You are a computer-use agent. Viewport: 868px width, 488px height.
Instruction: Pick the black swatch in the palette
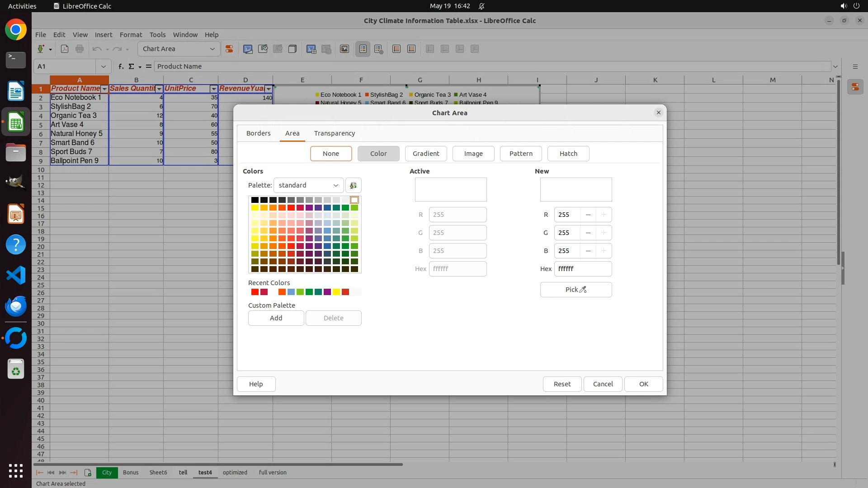(255, 200)
